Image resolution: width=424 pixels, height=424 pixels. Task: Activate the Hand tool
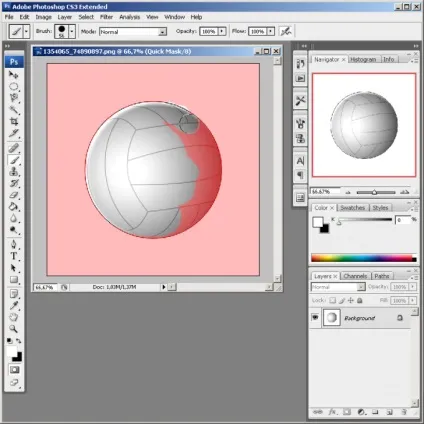[14, 317]
